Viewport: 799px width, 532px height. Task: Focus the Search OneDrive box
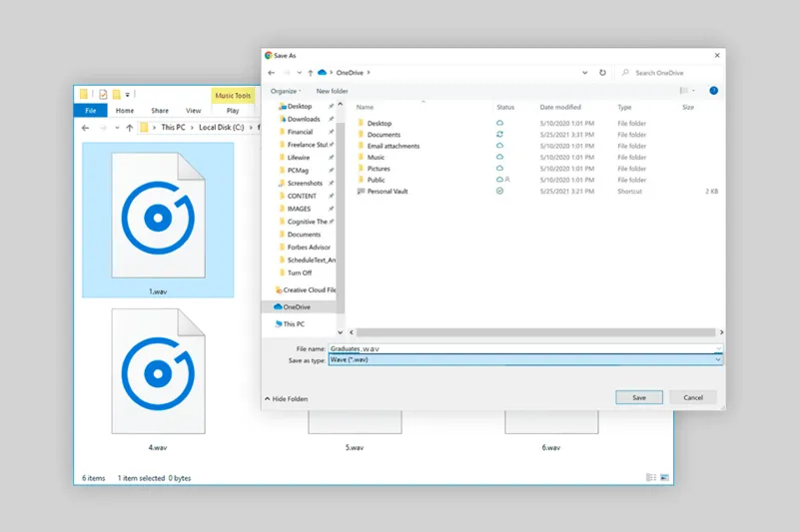pos(670,73)
